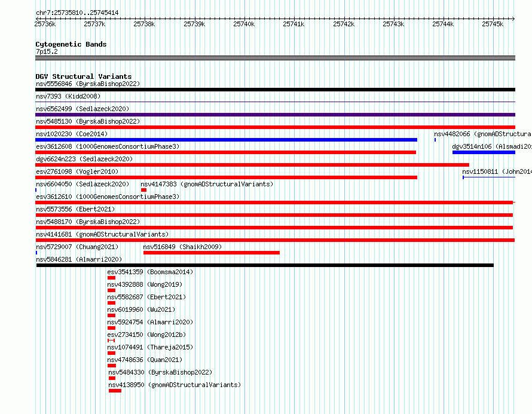Viewport: 532px width, 414px height.
Task: Click nsv6019960 (Wu2021) label
Action: [x=141, y=309]
